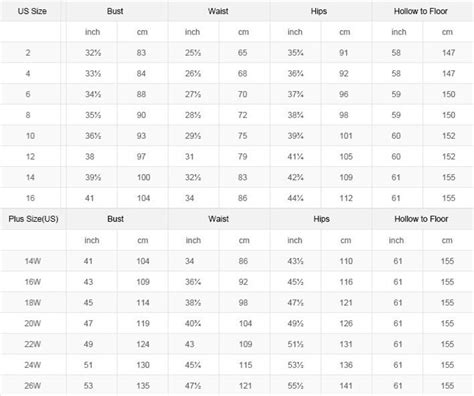Viewport: 474px width, 396px height.
Task: Select waist cm value 109 in the 22W row
Action: click(245, 344)
